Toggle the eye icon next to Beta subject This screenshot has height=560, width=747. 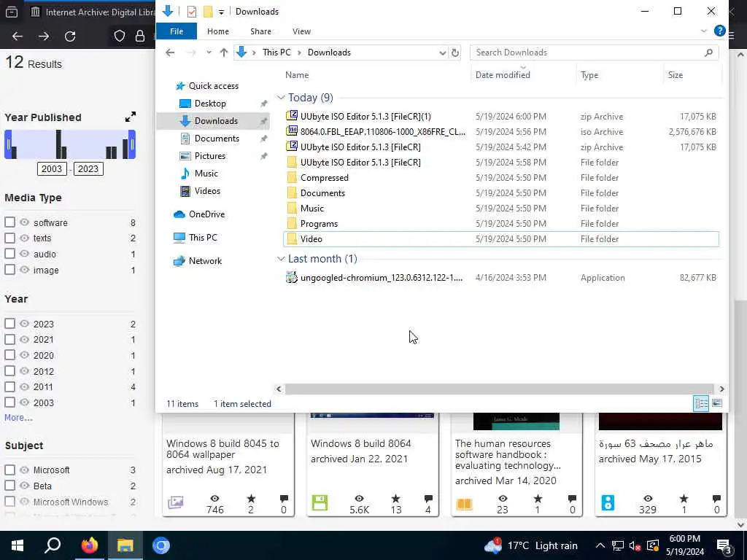24,486
